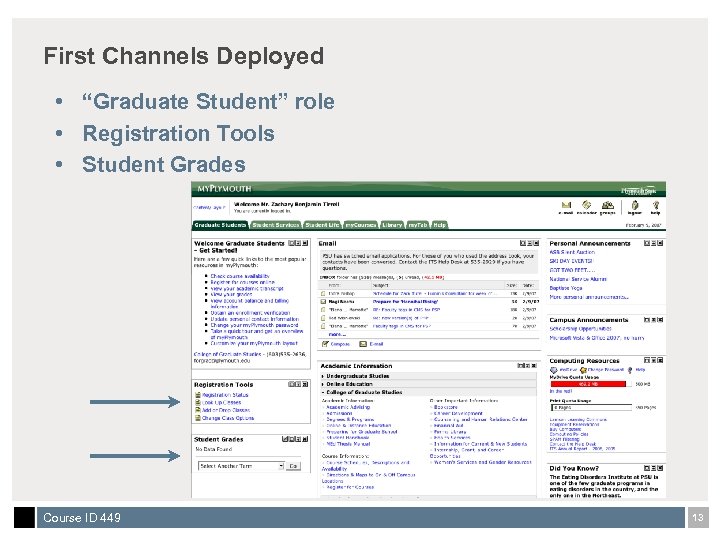
Task: Click the Look Up Classes list icon
Action: (x=198, y=403)
